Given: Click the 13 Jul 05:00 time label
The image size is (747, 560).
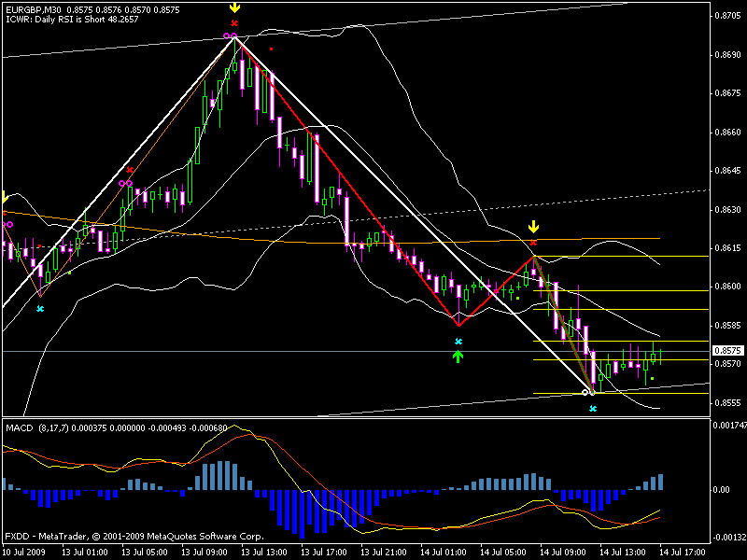Looking at the screenshot, I should tap(145, 553).
